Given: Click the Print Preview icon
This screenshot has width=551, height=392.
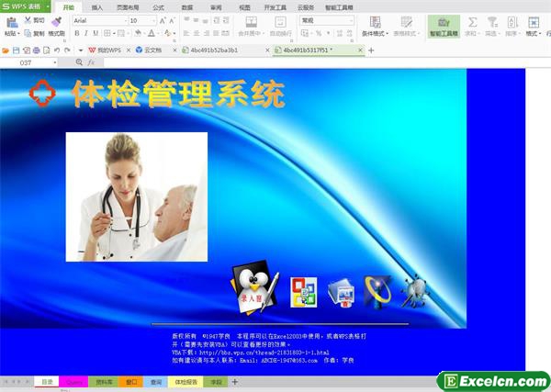Looking at the screenshot, I should (x=47, y=50).
